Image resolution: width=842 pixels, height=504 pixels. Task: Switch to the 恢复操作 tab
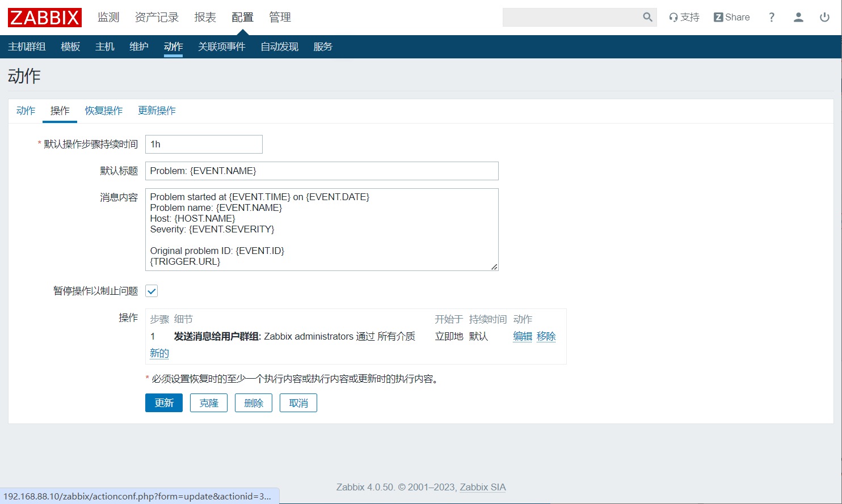104,111
